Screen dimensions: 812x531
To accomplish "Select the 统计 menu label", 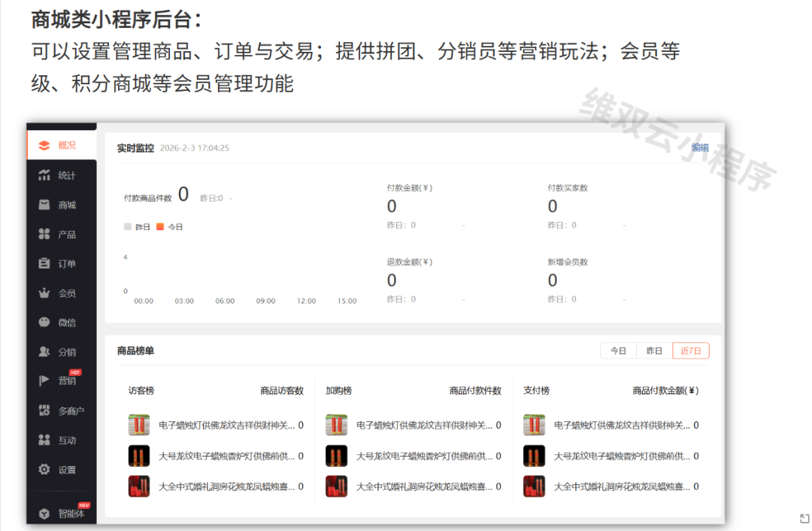I will click(67, 175).
